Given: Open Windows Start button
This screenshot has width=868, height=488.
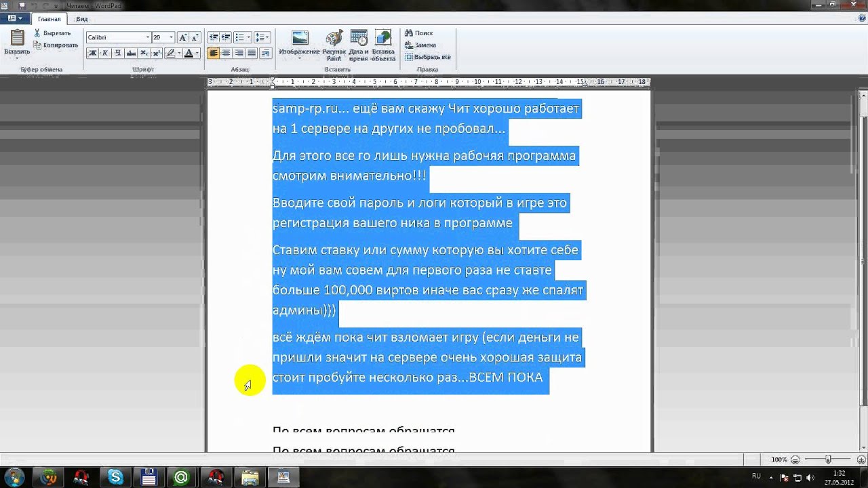Looking at the screenshot, I should pyautogui.click(x=14, y=477).
